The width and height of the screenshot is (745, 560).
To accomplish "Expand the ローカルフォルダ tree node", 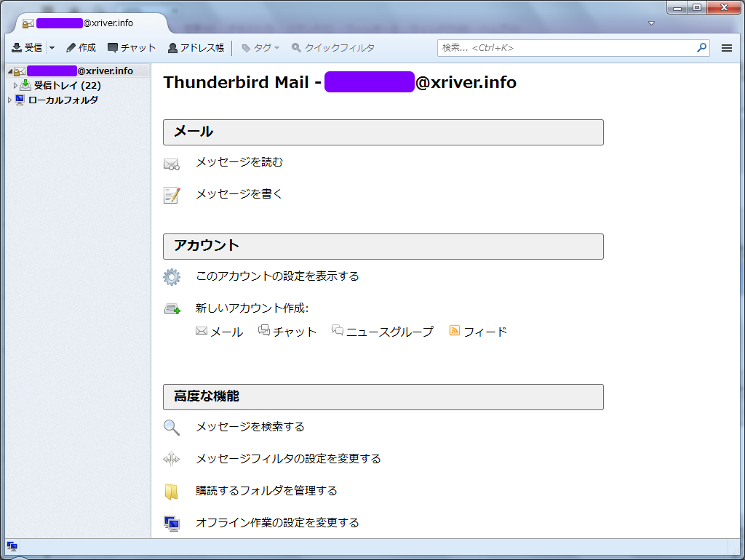I will (9, 100).
